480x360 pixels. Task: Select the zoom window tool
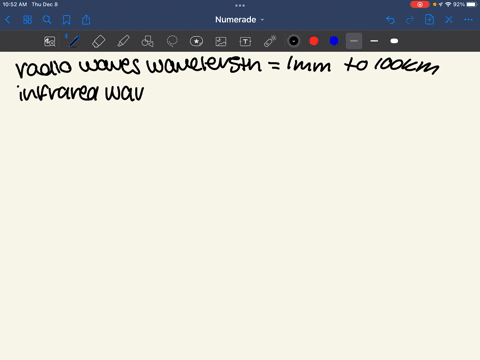50,41
